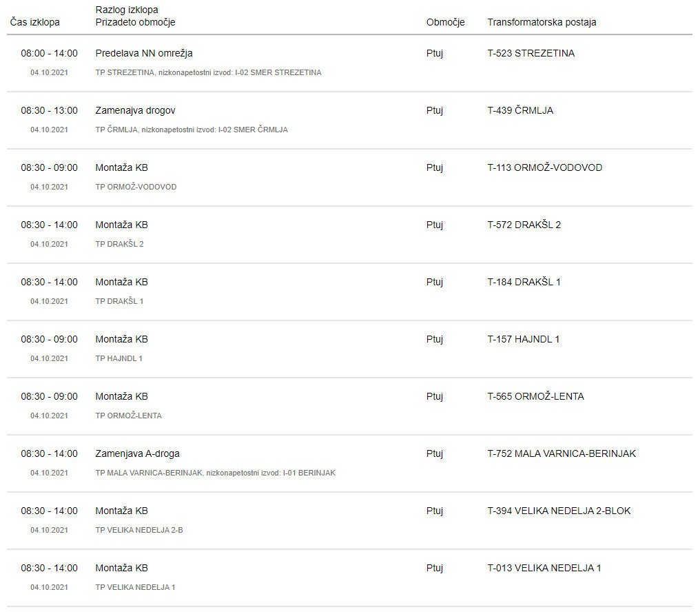Select the Zamenajva drogov outage reason
The width and height of the screenshot is (700, 614).
point(135,110)
